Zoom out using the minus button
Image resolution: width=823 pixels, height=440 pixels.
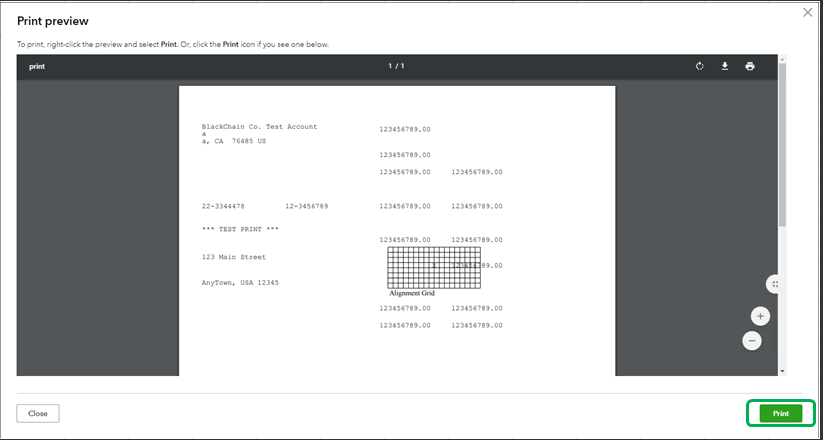[x=752, y=341]
